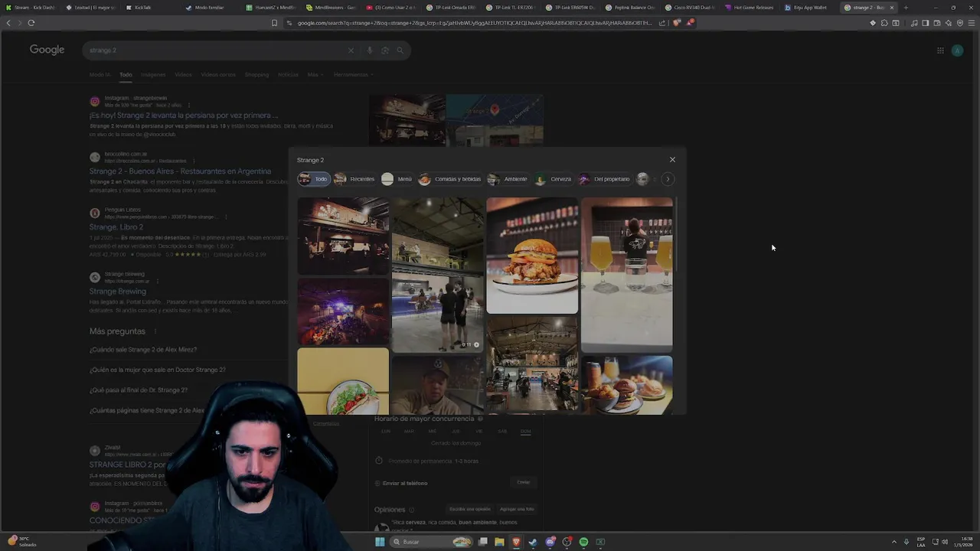Open Windows Start menu
The image size is (980, 551).
click(380, 542)
